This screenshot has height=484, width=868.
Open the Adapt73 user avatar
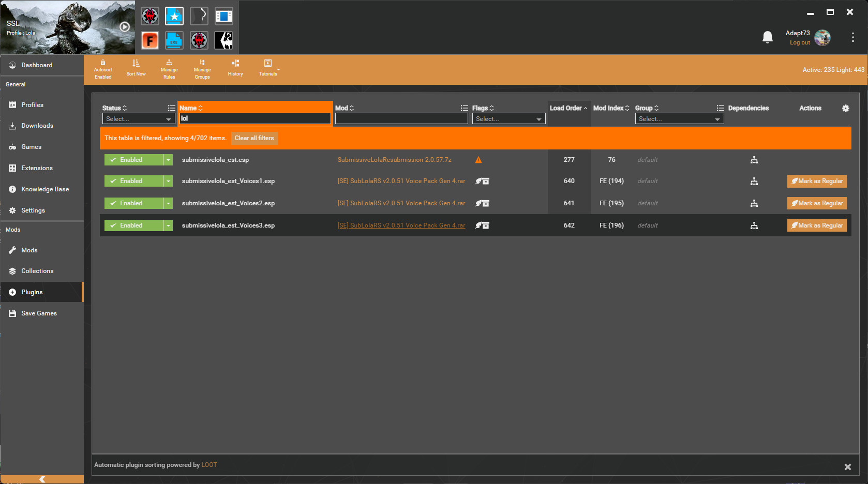pyautogui.click(x=822, y=38)
